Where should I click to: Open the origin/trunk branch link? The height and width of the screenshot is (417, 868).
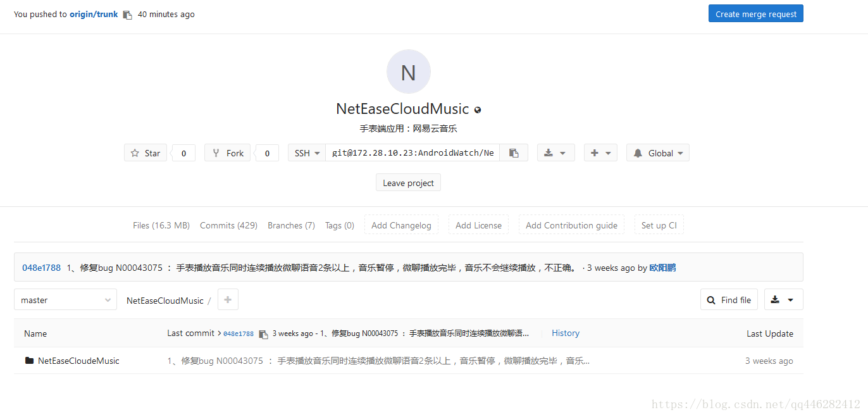(94, 14)
